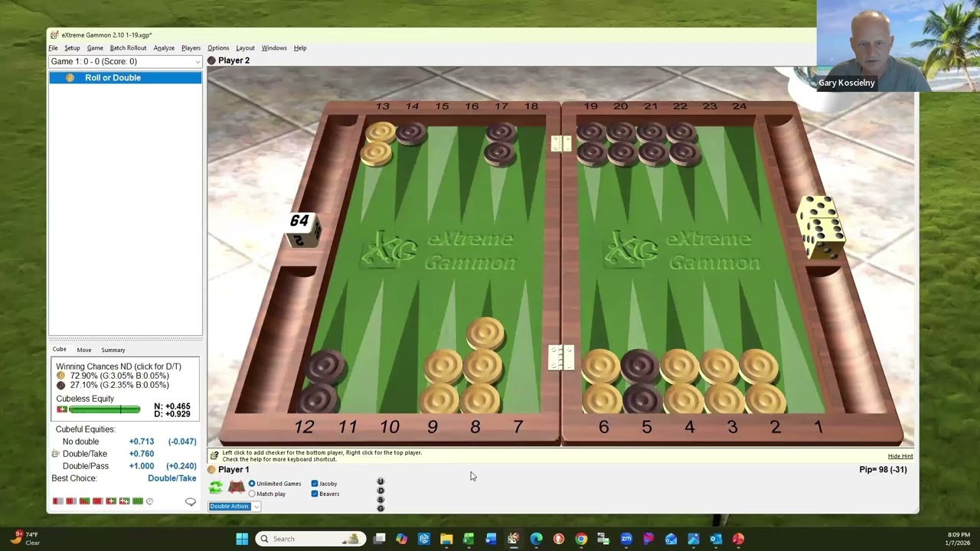Viewport: 980px width, 551px height.
Task: Click the rollout icon beside Cubeless Equity bar
Action: pyautogui.click(x=62, y=409)
